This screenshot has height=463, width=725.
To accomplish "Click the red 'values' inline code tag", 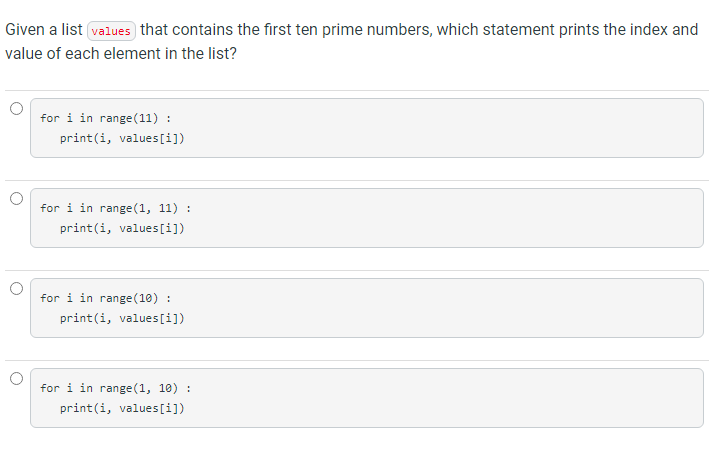I will point(111,31).
